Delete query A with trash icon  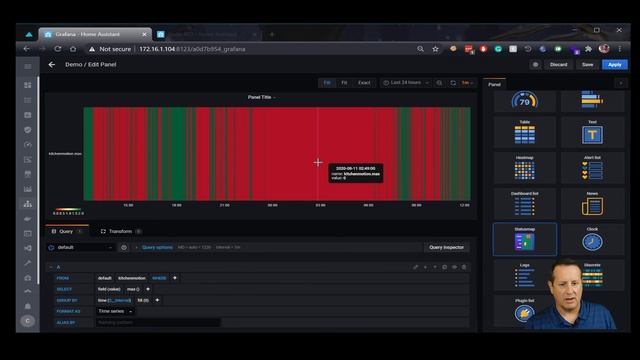tap(464, 267)
